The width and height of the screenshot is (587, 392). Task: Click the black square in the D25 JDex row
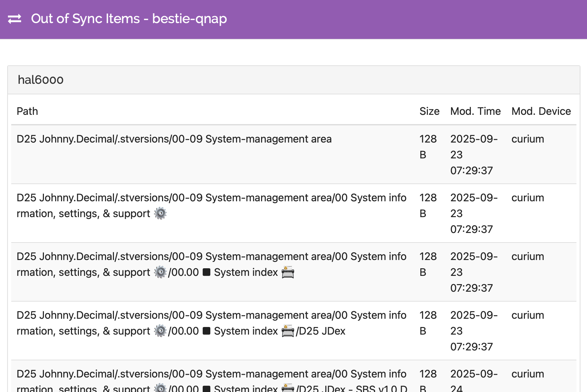tap(206, 331)
